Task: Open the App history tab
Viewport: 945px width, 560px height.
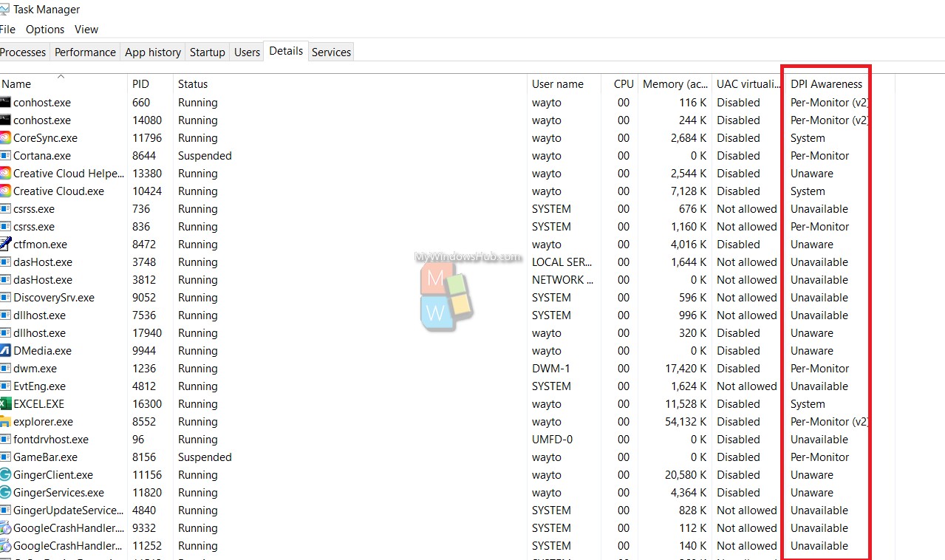Action: (x=153, y=52)
